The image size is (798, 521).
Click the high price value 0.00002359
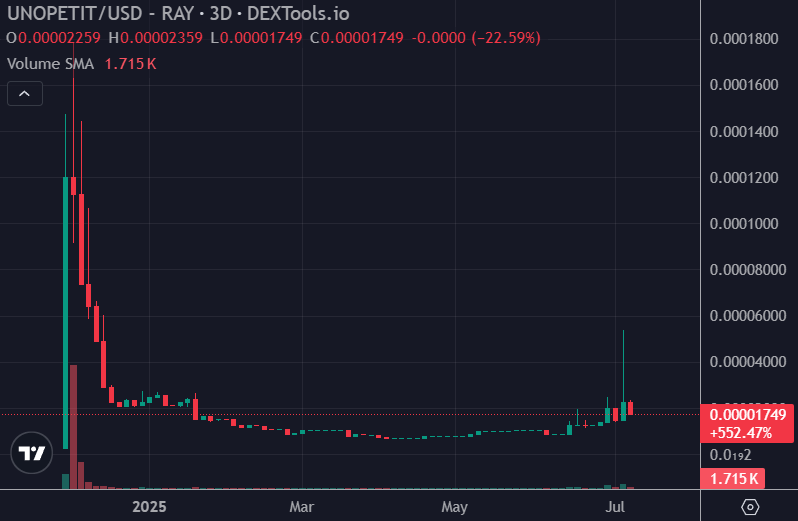pyautogui.click(x=161, y=38)
